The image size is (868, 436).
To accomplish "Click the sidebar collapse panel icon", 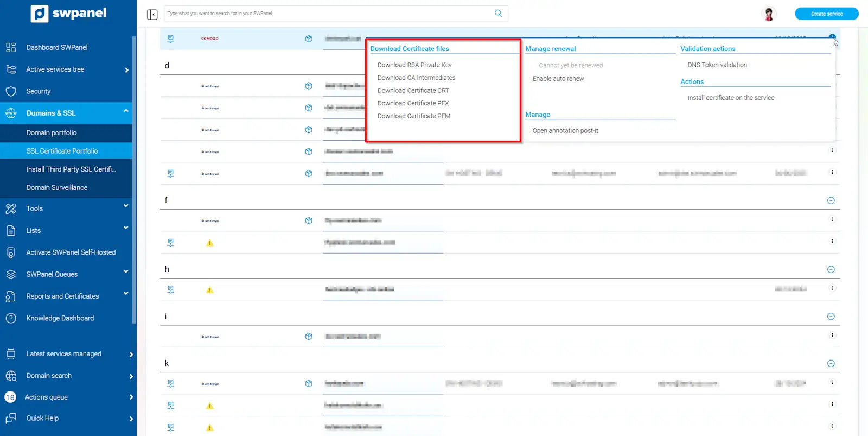I will [152, 14].
